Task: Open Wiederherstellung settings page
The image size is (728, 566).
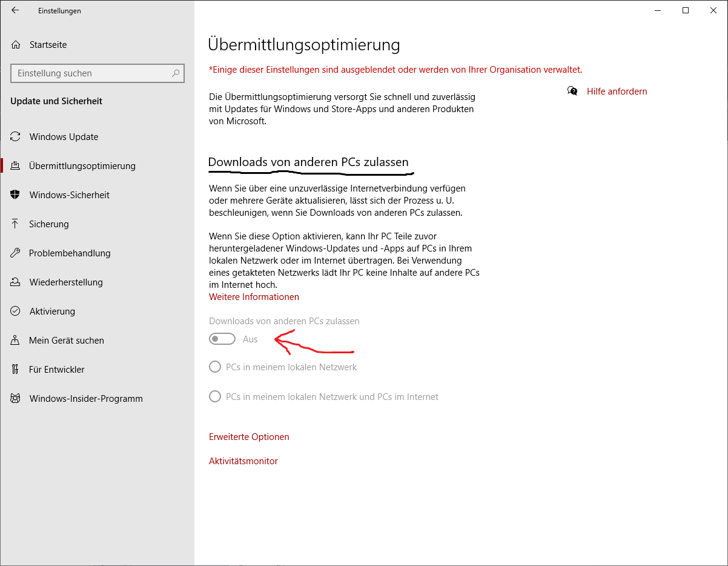Action: click(66, 282)
